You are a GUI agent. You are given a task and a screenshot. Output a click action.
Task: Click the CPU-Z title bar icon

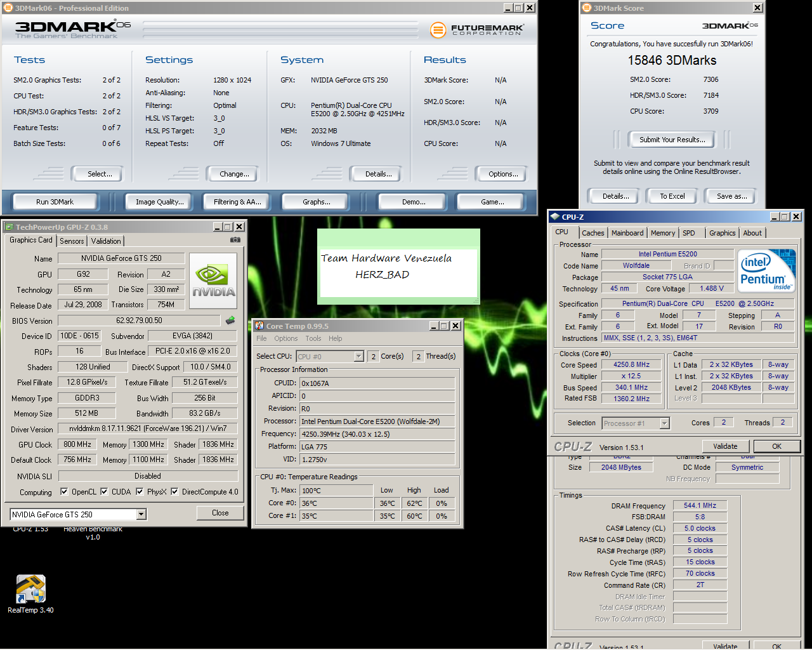tap(555, 216)
